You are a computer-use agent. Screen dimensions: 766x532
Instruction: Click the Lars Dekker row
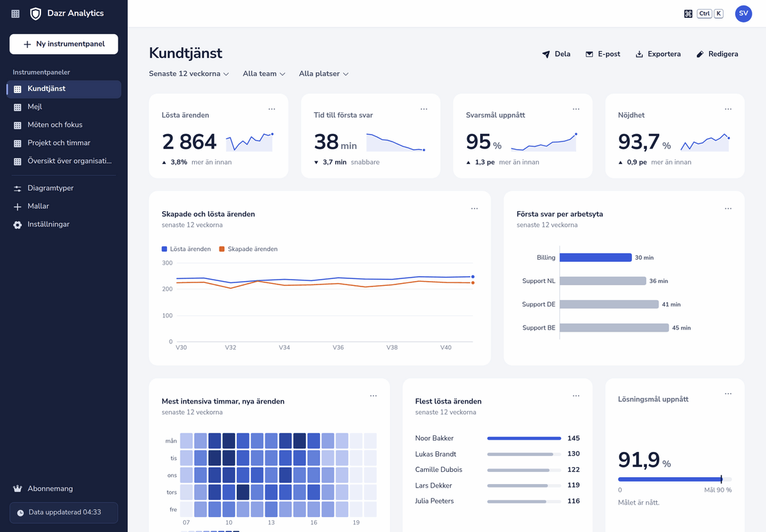click(497, 485)
